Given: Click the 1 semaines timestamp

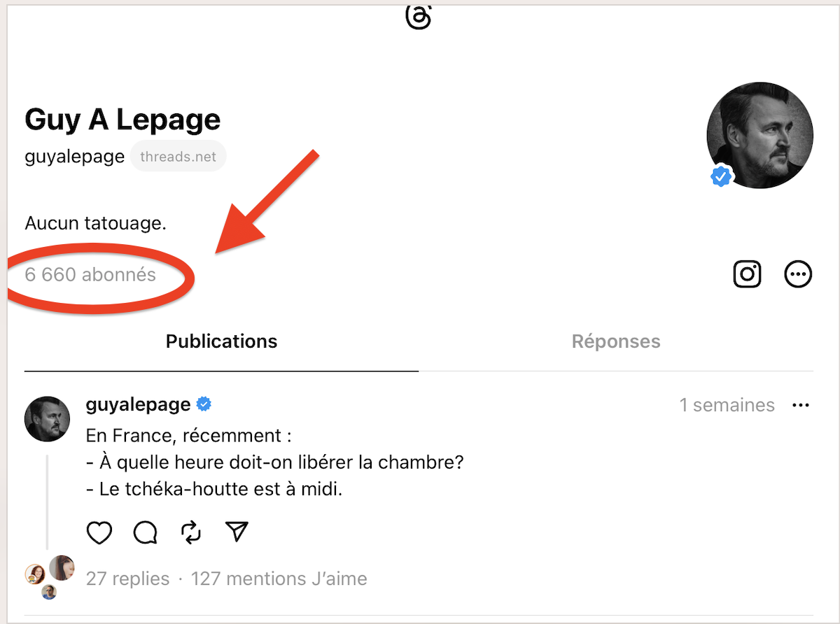Looking at the screenshot, I should tap(727, 405).
